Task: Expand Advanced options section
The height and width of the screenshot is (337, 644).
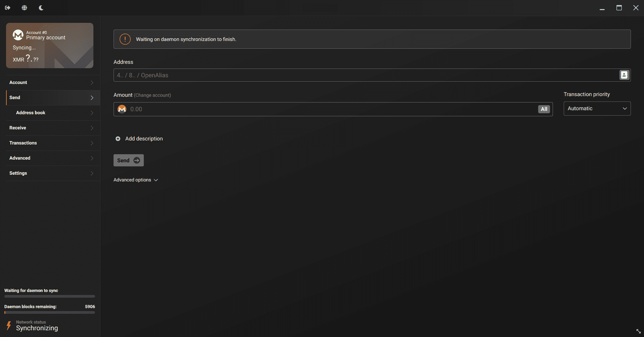Action: [x=135, y=180]
